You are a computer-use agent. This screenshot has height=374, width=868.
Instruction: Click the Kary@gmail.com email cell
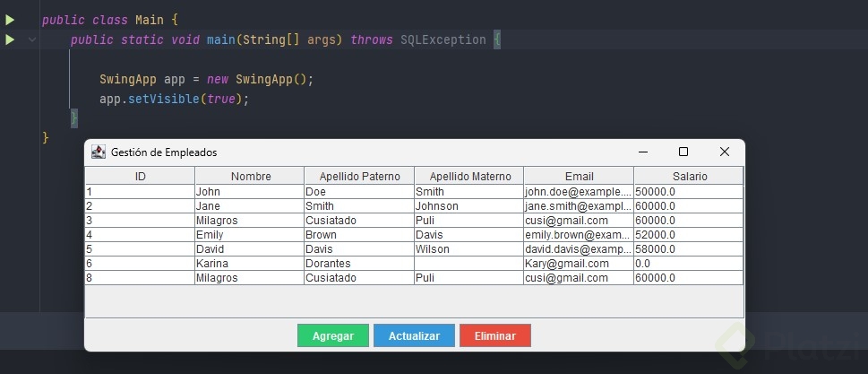coord(579,264)
